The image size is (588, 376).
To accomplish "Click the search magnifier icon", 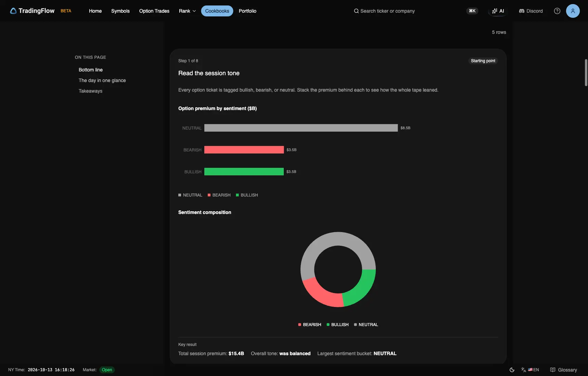I will pyautogui.click(x=356, y=11).
